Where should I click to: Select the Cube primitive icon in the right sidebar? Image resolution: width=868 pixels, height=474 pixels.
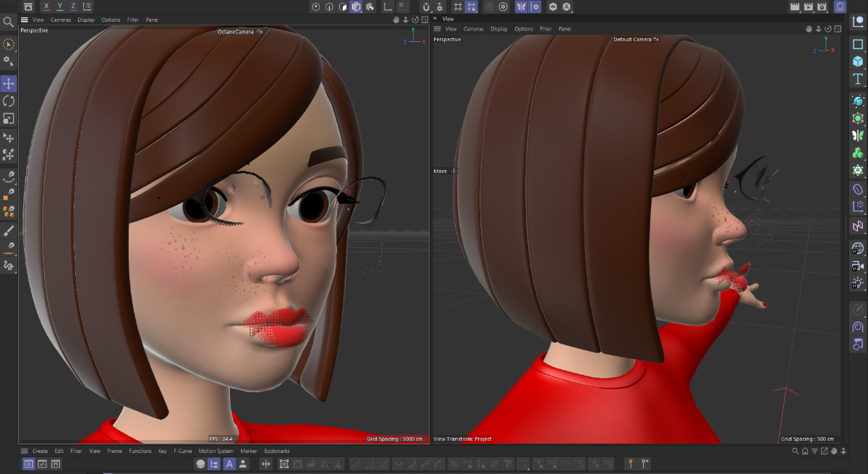[x=858, y=62]
